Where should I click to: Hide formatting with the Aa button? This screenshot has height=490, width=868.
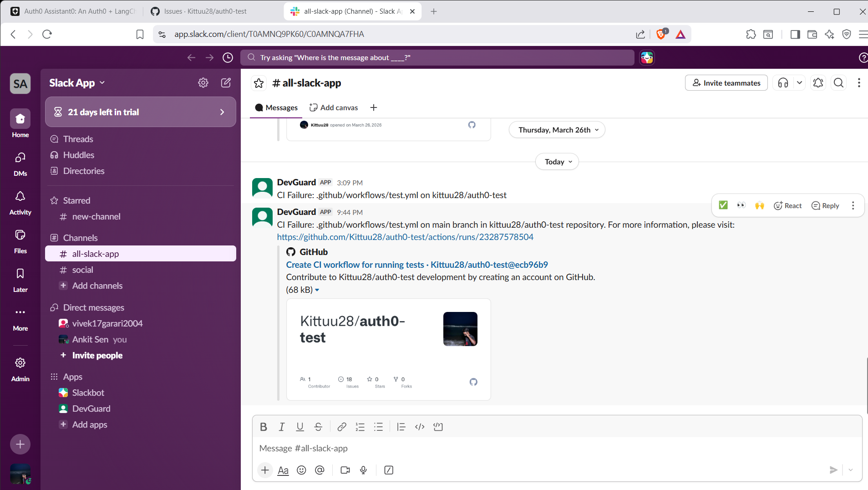tap(283, 470)
